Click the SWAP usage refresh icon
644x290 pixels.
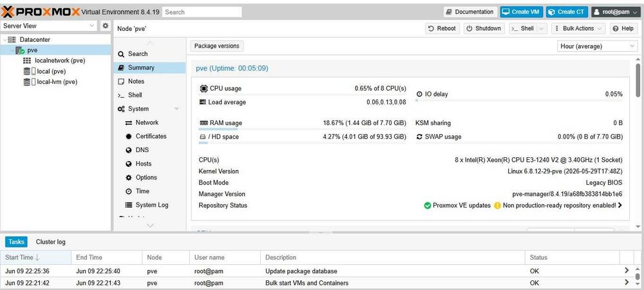[x=419, y=137]
